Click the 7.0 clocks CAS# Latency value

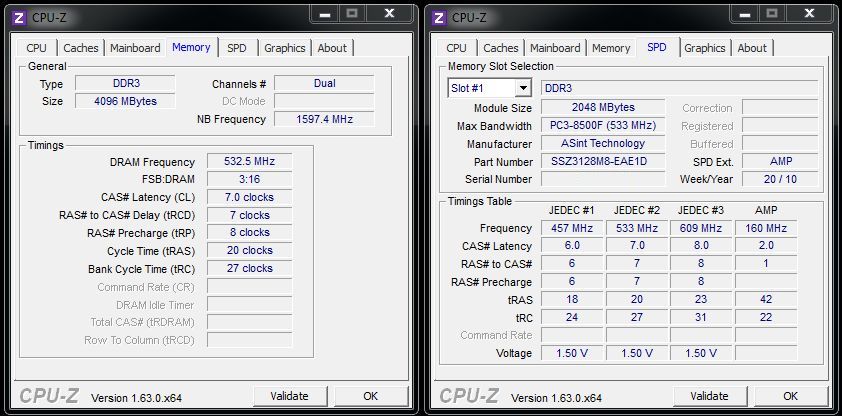250,197
